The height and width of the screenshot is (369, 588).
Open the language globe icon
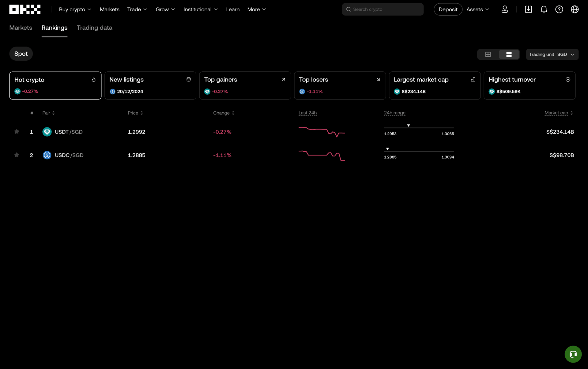pos(575,9)
